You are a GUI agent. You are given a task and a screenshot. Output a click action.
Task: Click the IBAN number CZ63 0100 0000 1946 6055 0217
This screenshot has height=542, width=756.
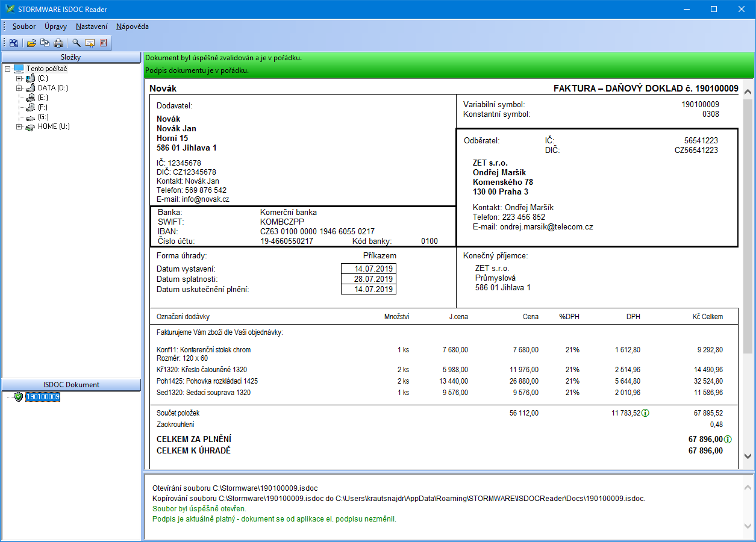[x=317, y=231]
